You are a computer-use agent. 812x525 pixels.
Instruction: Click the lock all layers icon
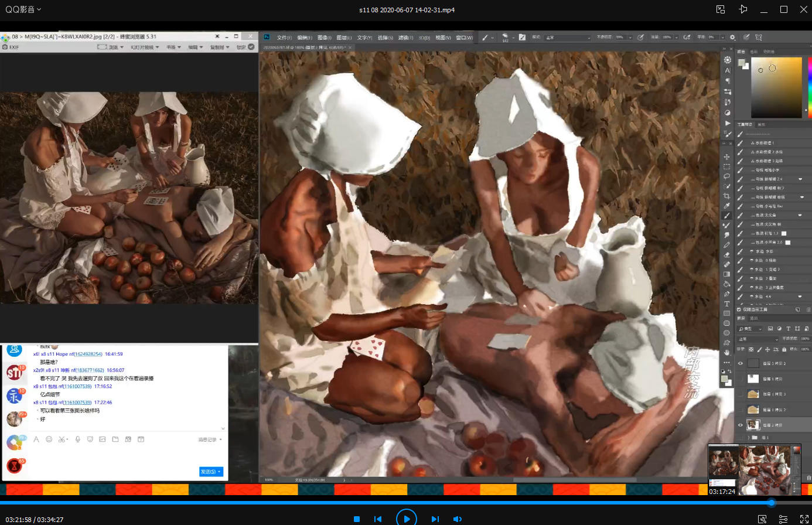click(784, 349)
